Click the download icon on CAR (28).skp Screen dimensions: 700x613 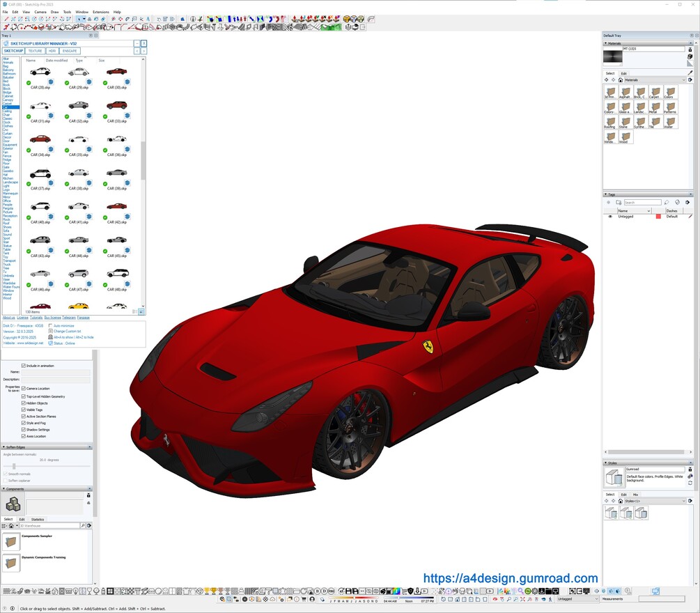(50, 82)
